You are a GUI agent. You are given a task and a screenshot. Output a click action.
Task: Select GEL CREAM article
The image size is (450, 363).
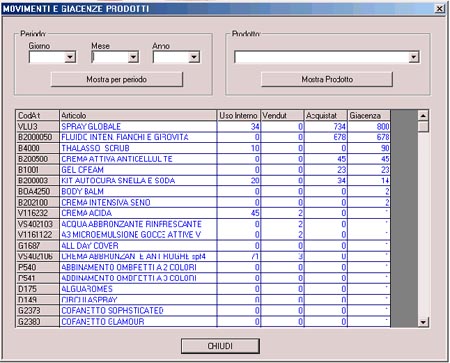point(138,170)
